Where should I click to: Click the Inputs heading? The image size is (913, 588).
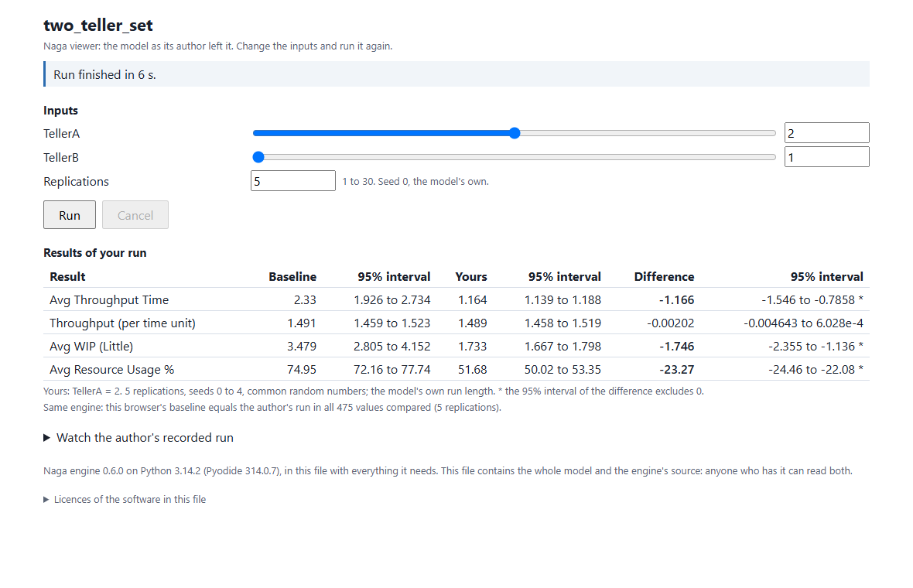[60, 111]
